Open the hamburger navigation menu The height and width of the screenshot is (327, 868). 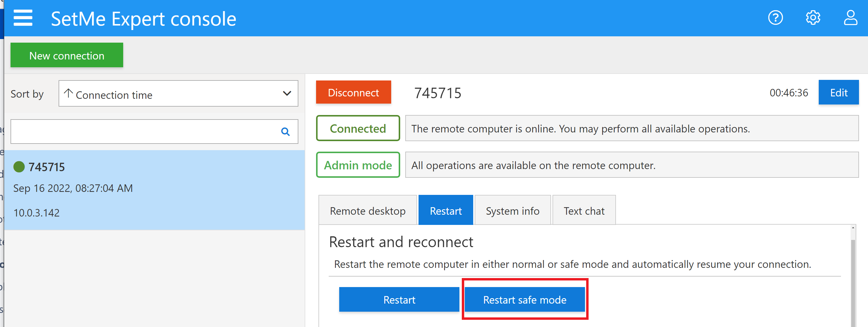coord(22,18)
